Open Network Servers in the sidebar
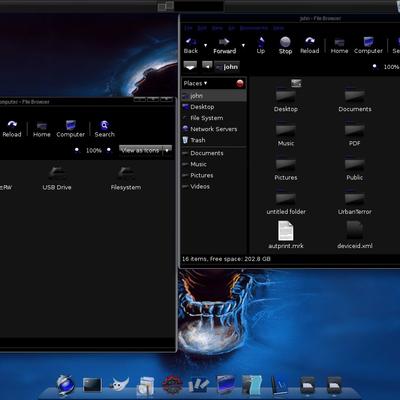 [214, 129]
